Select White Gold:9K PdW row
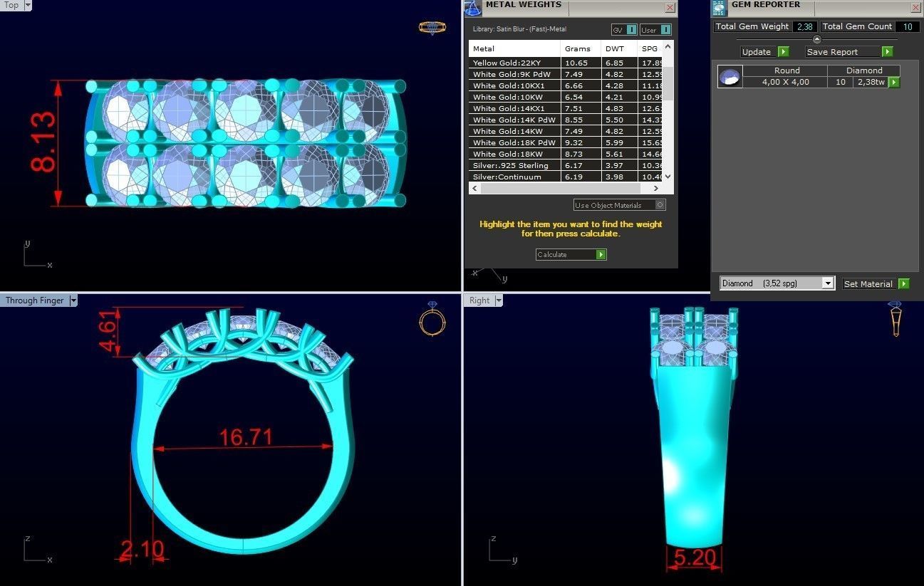 tap(566, 74)
